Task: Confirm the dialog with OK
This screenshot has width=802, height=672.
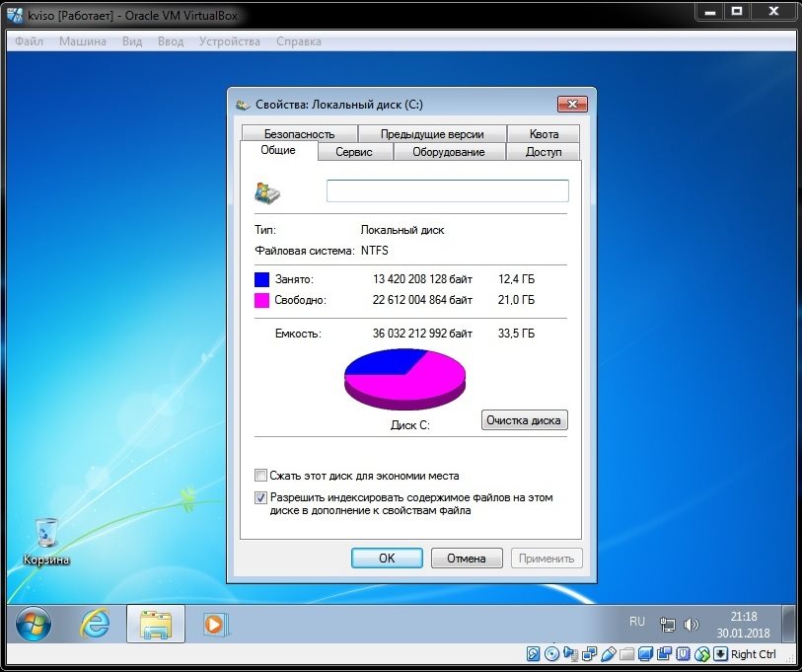Action: [x=388, y=558]
